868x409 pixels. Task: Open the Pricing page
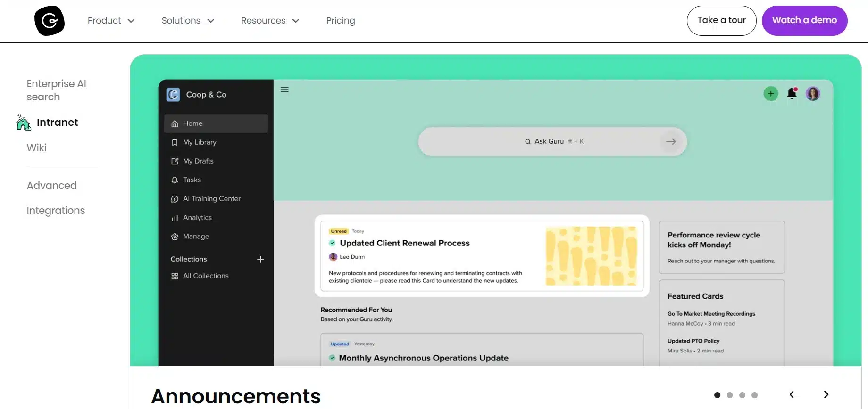pyautogui.click(x=341, y=21)
